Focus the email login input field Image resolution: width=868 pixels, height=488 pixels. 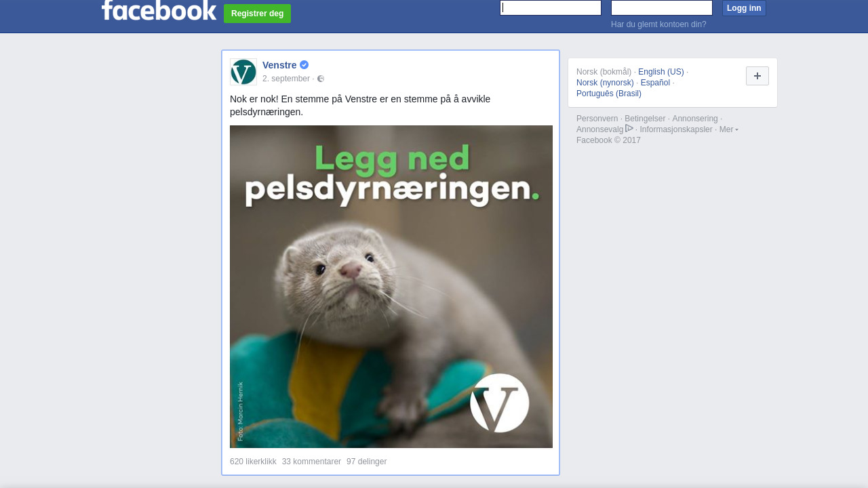[551, 7]
